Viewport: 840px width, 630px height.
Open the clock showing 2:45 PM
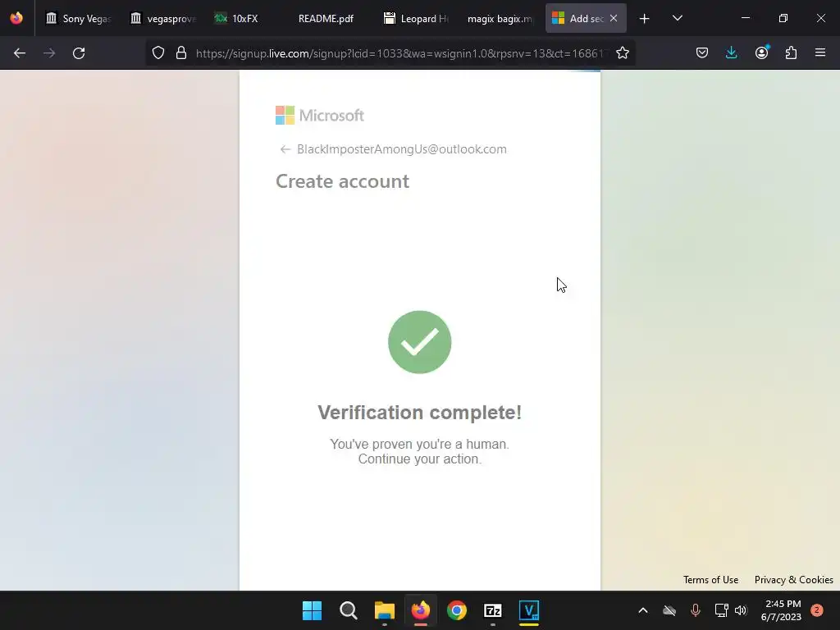click(781, 610)
